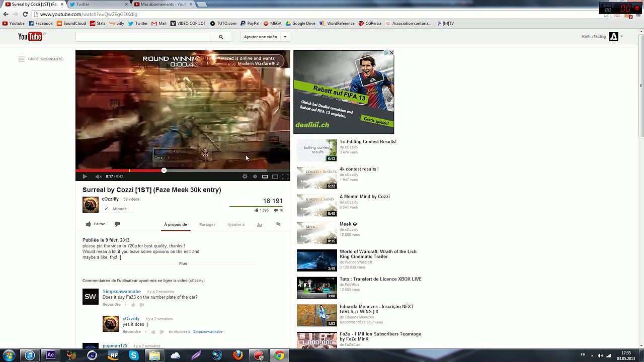Open the Partager tab
The width and height of the screenshot is (644, 362).
(x=207, y=225)
